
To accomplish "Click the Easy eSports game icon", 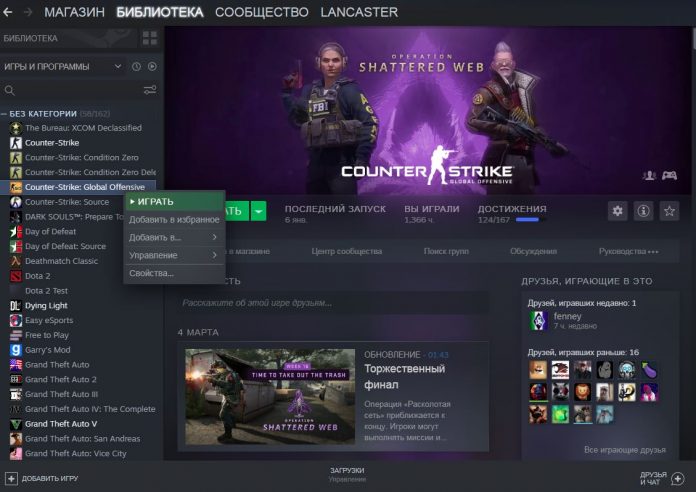I will click(x=16, y=320).
